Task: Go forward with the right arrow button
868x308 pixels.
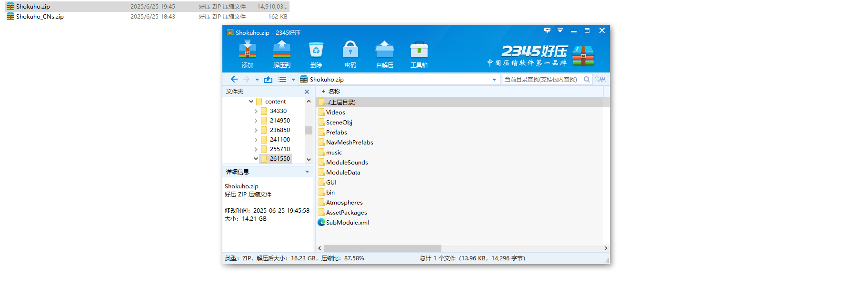Action: (x=246, y=79)
